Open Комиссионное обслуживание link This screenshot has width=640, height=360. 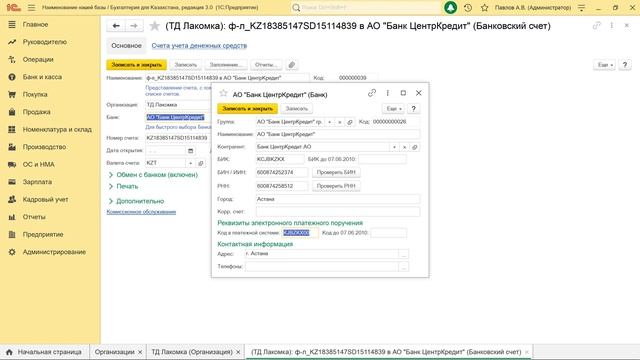[x=141, y=212]
